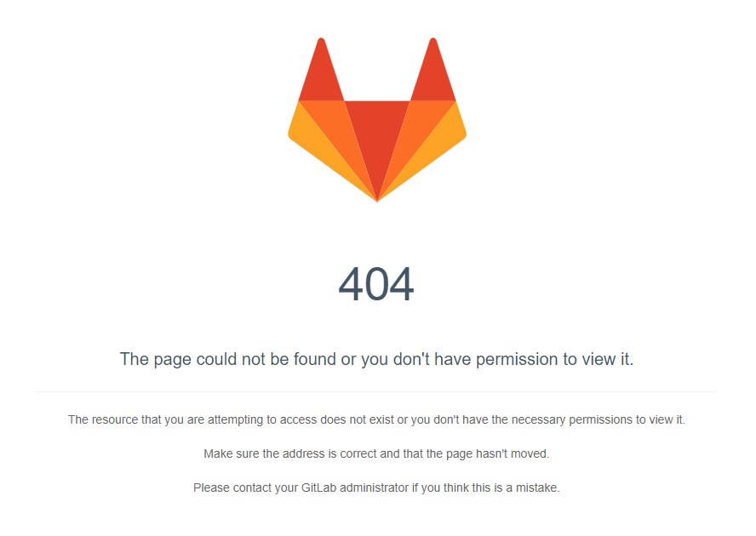Image resolution: width=756 pixels, height=536 pixels.
Task: Click the last 4 in 404
Action: [402, 284]
